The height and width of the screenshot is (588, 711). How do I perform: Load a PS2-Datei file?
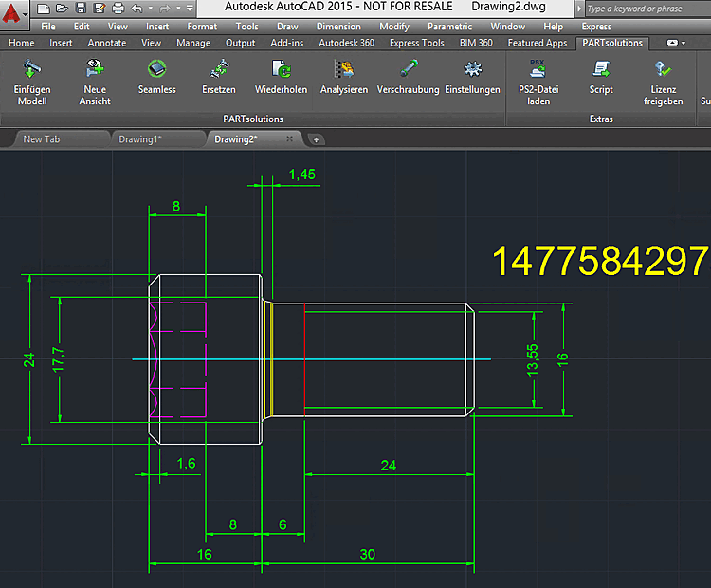tap(538, 70)
